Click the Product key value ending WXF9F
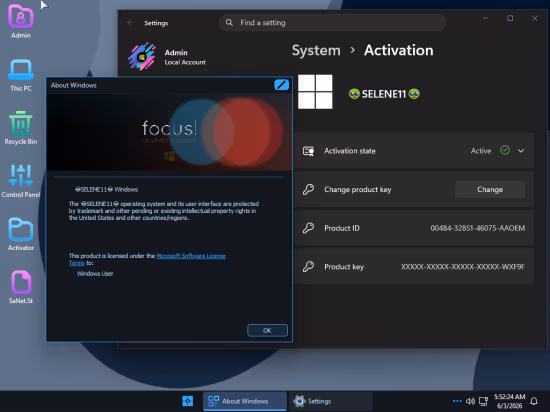Image resolution: width=550 pixels, height=412 pixels. [x=463, y=267]
